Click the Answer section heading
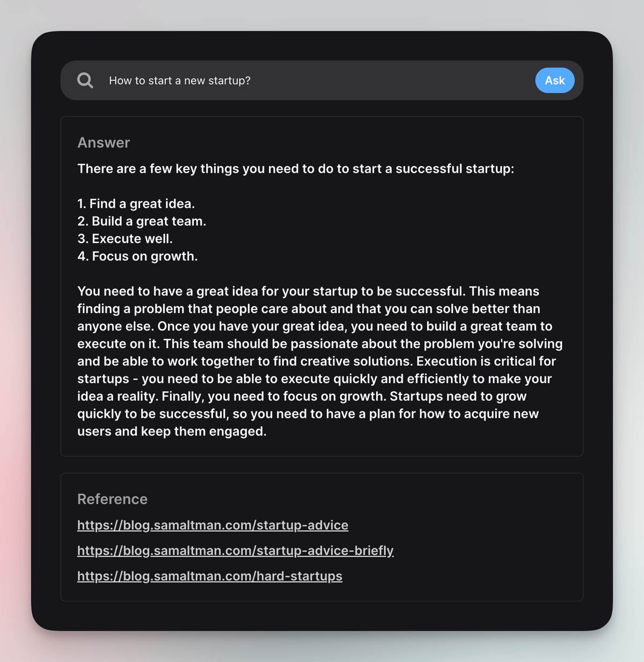Viewport: 644px width, 662px height. (x=104, y=143)
